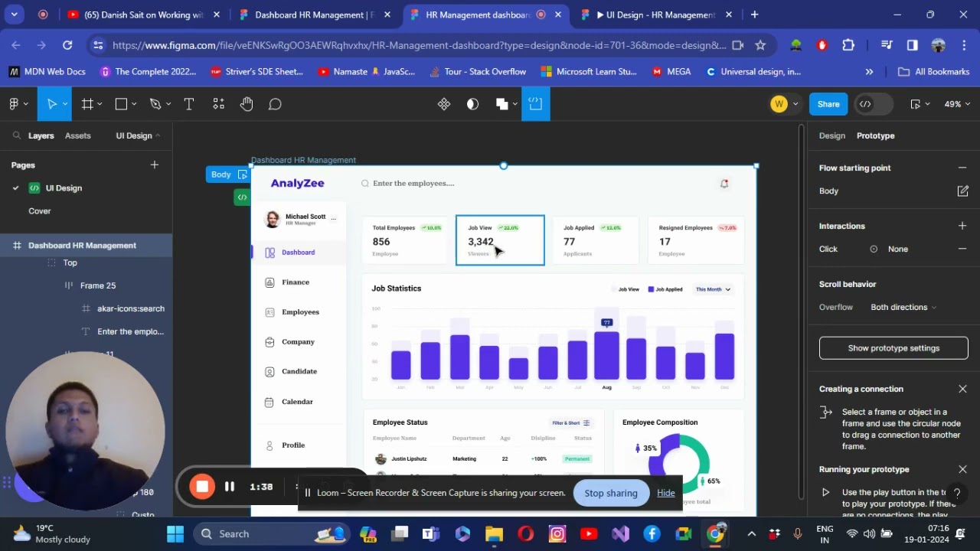Screen dimensions: 980x551
Task: Click the Hide link in sharing bar
Action: (x=666, y=493)
